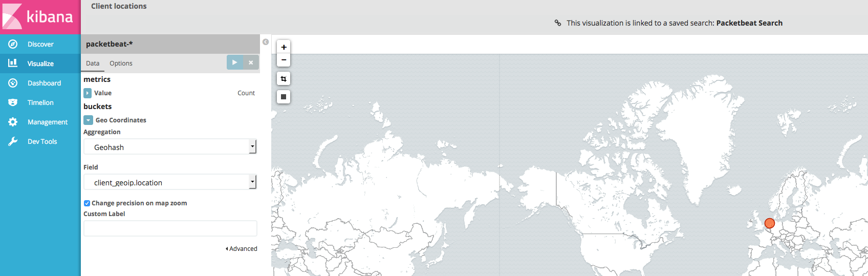This screenshot has width=868, height=276.
Task: Click the Kibana logo
Action: (40, 17)
